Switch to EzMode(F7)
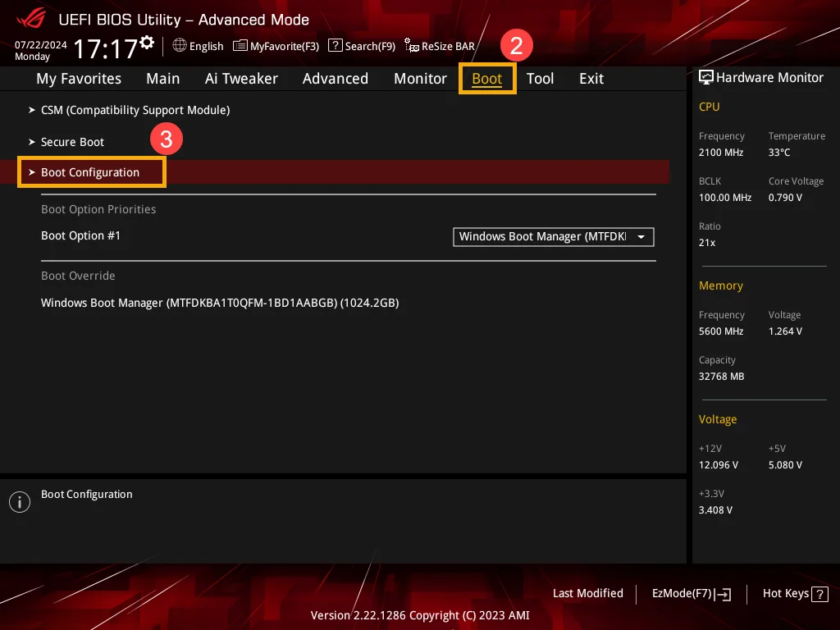 (682, 593)
